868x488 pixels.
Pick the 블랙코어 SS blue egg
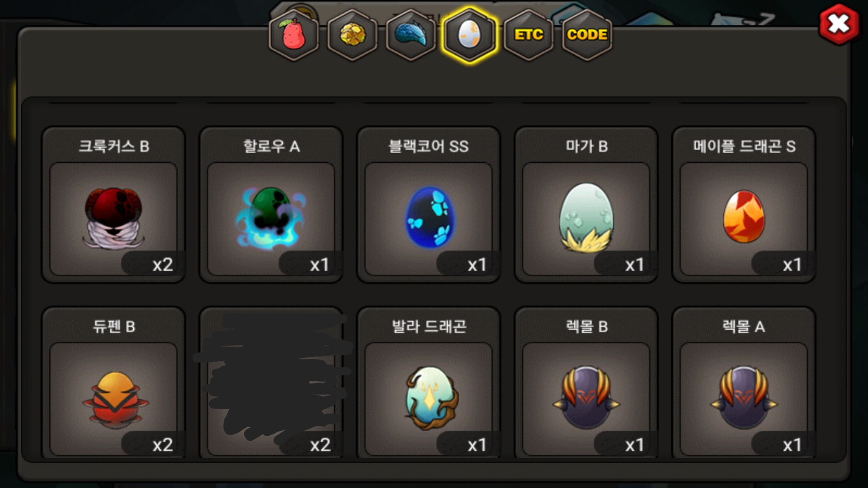tap(429, 205)
